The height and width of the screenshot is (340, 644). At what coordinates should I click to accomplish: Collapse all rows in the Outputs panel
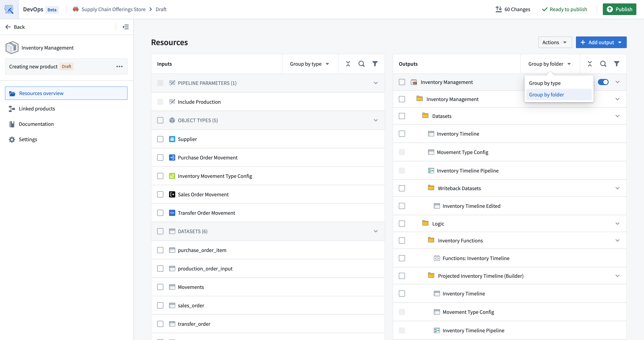(x=590, y=64)
